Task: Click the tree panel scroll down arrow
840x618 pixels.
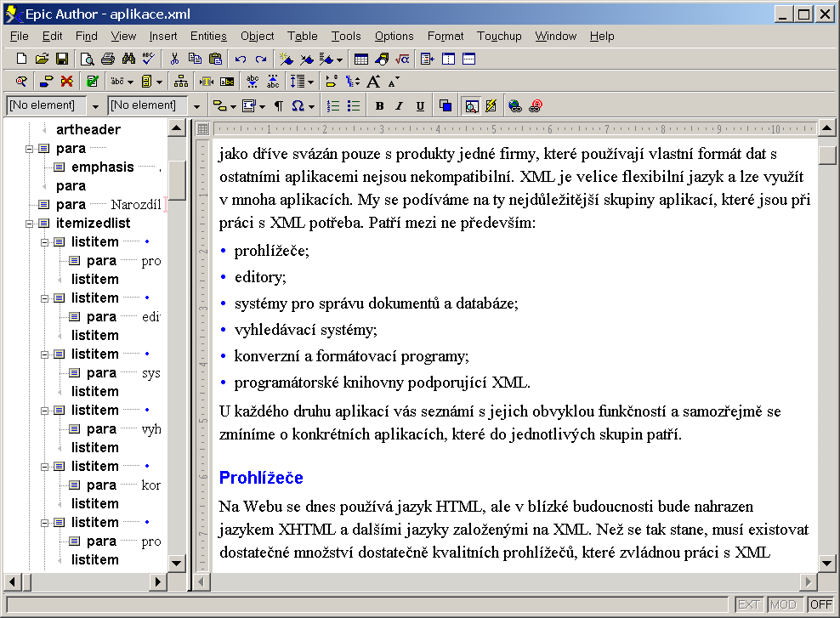Action: 176,563
